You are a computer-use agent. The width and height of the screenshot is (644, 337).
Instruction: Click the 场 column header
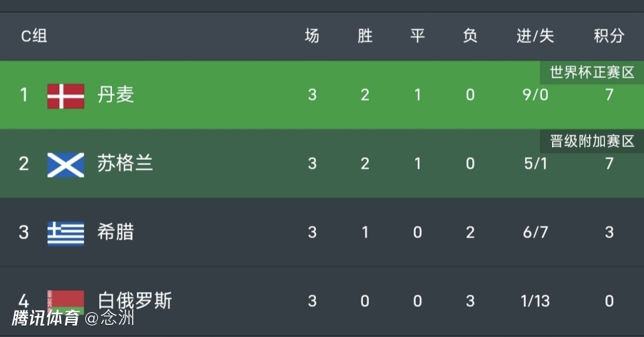pos(312,36)
